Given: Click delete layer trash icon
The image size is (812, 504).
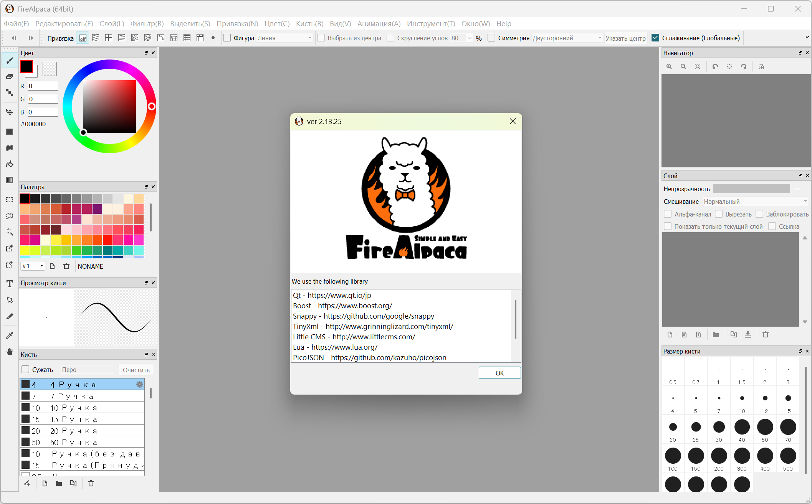Looking at the screenshot, I should [766, 334].
